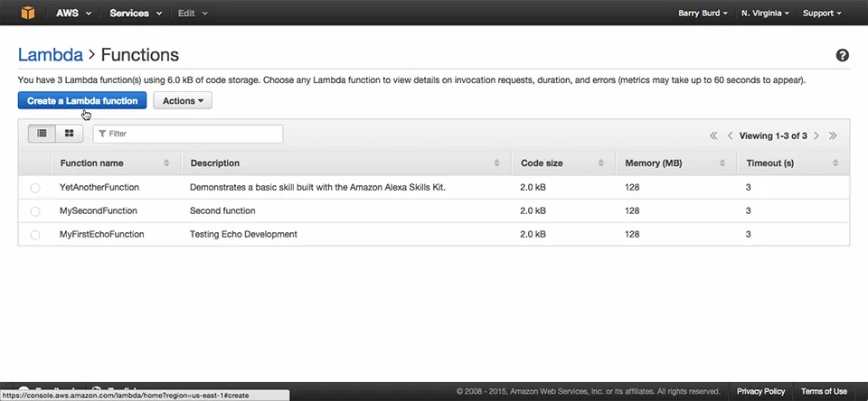This screenshot has height=401, width=868.
Task: Click the Code size column header
Action: [563, 163]
